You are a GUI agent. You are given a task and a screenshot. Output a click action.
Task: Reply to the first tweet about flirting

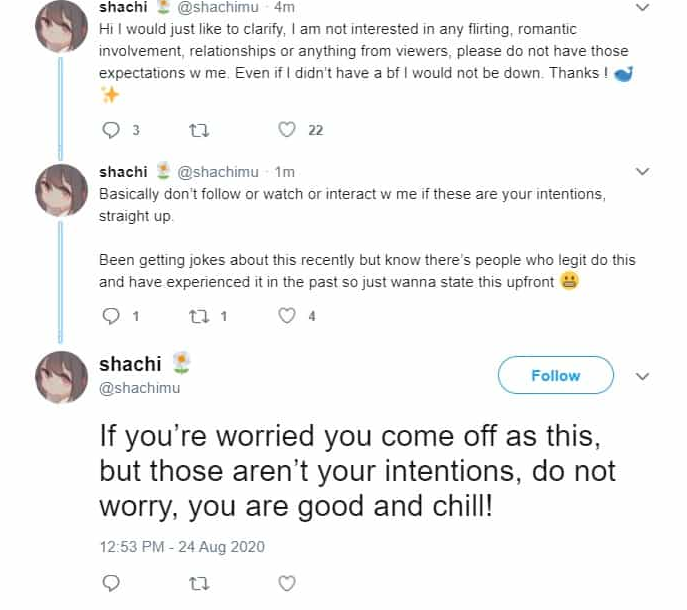coord(111,130)
